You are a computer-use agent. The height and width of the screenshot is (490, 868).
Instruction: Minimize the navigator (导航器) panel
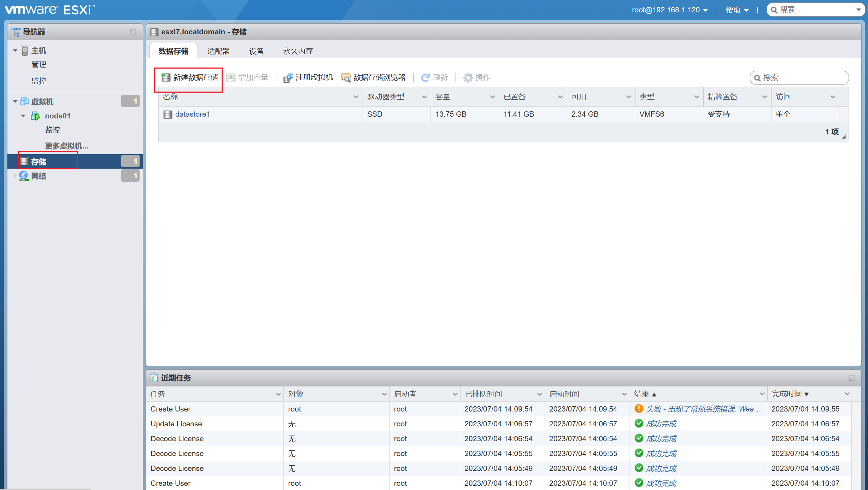[x=133, y=32]
